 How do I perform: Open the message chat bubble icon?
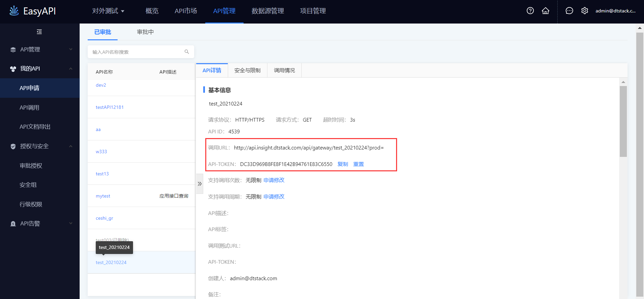569,11
